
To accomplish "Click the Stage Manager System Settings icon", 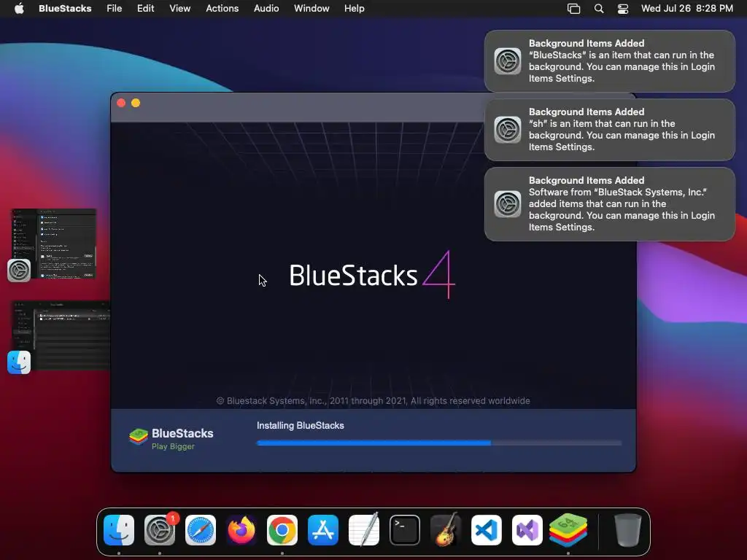I will tap(19, 271).
